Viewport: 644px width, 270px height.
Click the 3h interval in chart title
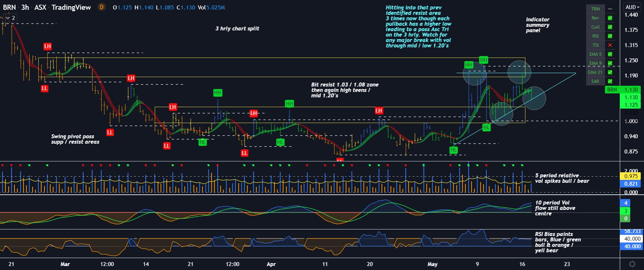pyautogui.click(x=25, y=7)
